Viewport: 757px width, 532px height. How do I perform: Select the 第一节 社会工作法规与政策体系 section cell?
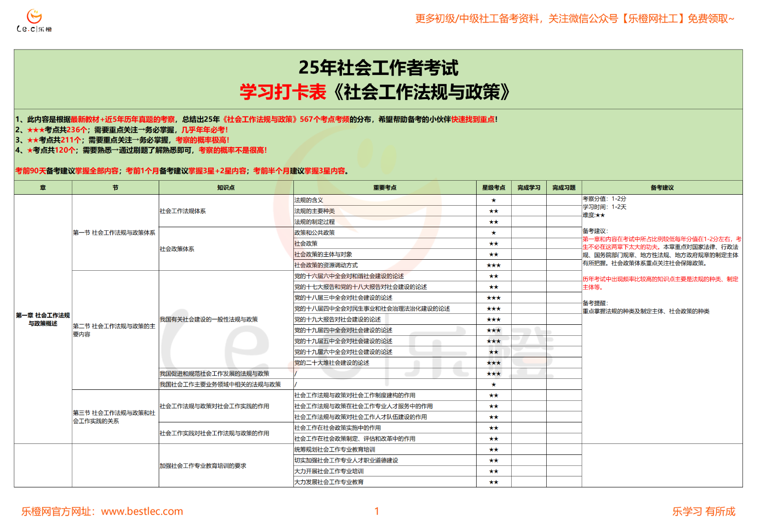[x=116, y=233]
